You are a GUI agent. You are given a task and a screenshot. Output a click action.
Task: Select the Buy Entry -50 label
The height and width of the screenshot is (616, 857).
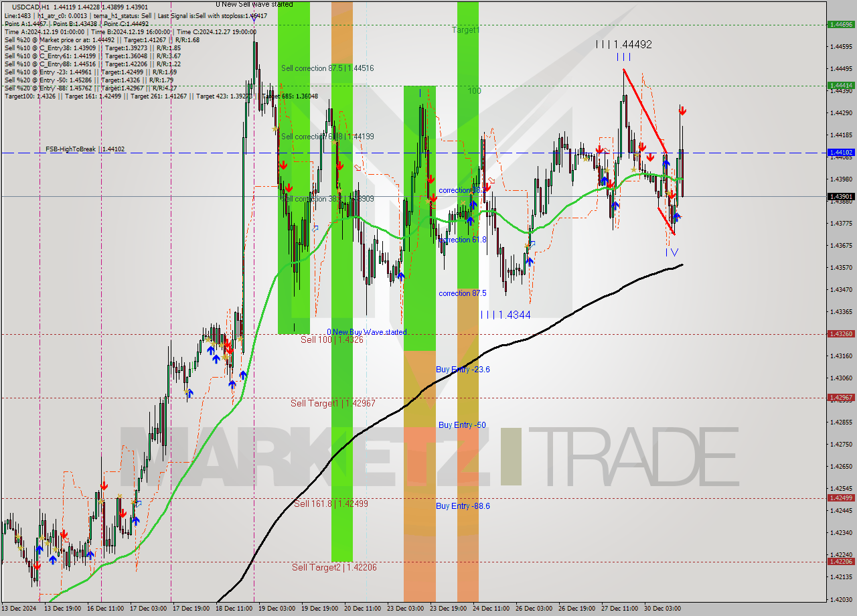pyautogui.click(x=462, y=425)
